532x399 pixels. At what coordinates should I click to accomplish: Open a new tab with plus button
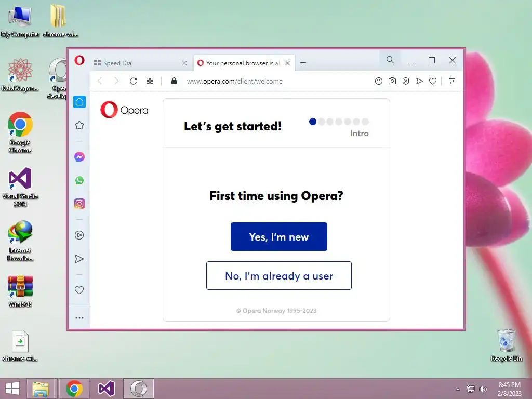(x=303, y=63)
